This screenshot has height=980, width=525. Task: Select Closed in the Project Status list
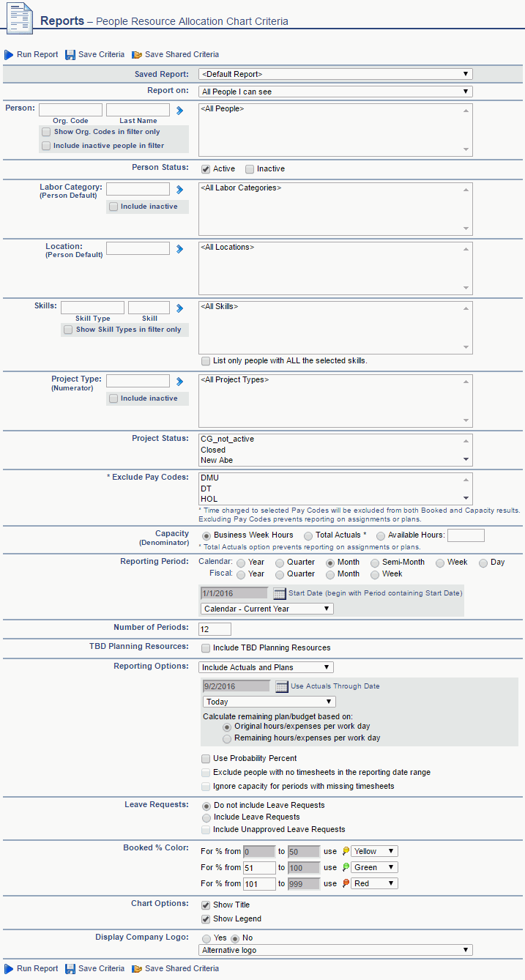[x=213, y=450]
